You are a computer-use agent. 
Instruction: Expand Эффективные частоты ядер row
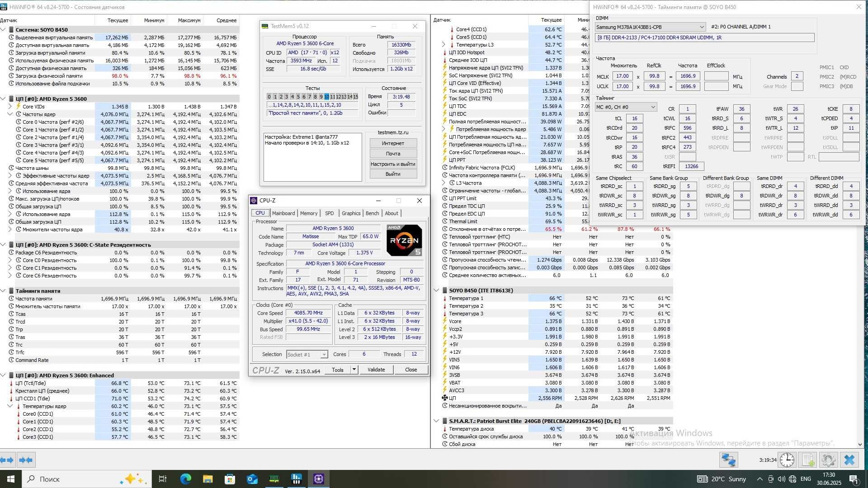click(10, 176)
